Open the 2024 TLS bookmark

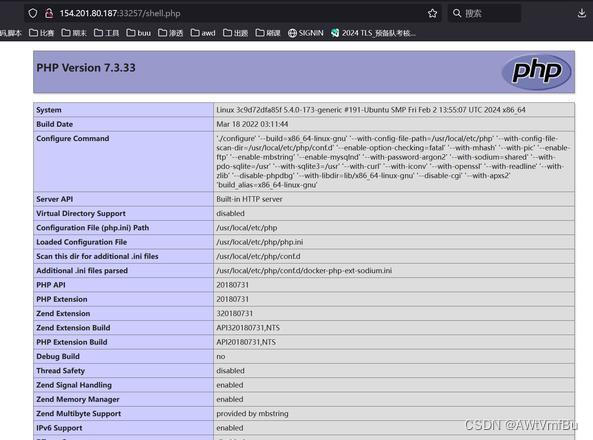click(373, 33)
